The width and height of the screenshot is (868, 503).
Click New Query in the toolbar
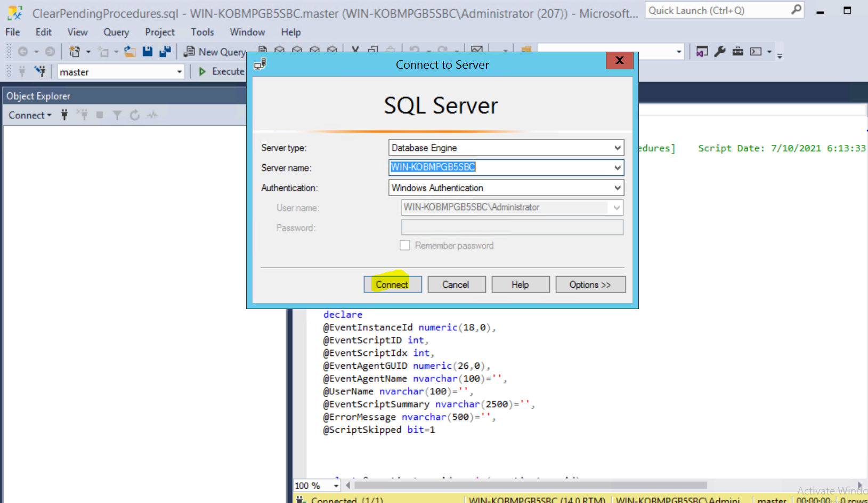[x=215, y=52]
